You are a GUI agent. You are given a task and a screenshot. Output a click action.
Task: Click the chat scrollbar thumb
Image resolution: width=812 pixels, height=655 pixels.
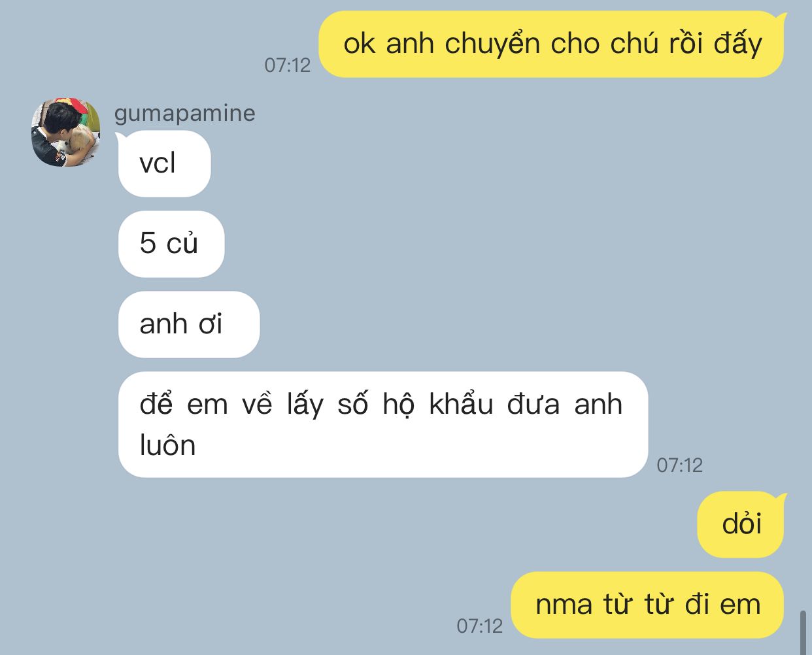[x=804, y=632]
